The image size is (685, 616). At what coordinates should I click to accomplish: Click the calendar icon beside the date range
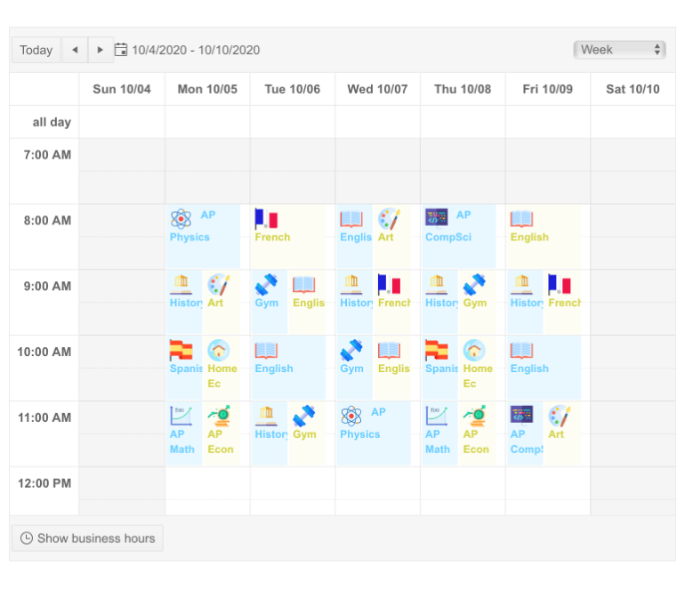pos(122,50)
